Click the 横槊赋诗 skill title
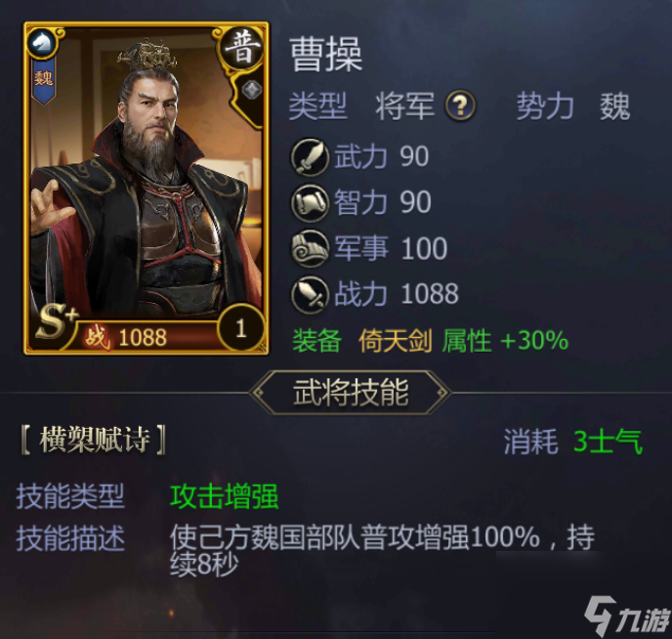This screenshot has height=639, width=672. (x=94, y=440)
